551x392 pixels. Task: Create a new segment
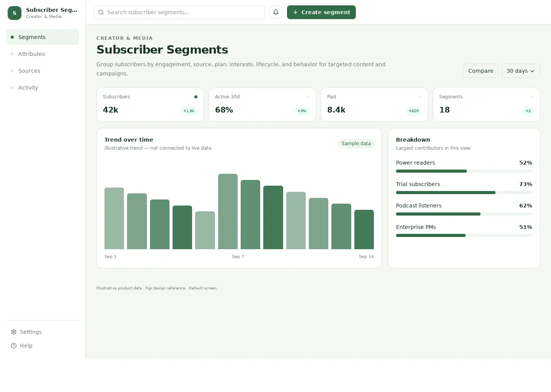click(x=321, y=12)
